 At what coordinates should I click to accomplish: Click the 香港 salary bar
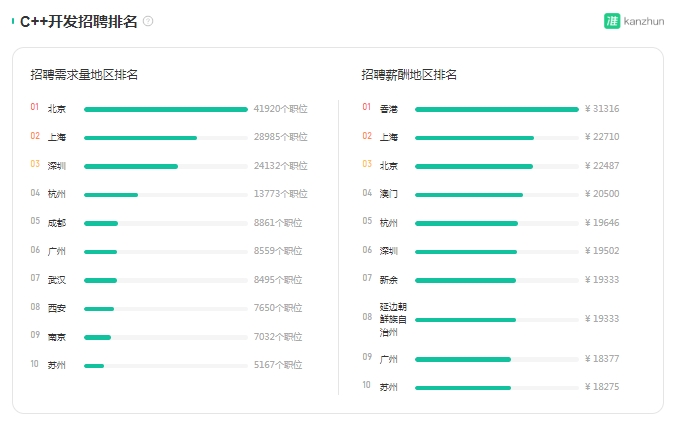click(496, 109)
